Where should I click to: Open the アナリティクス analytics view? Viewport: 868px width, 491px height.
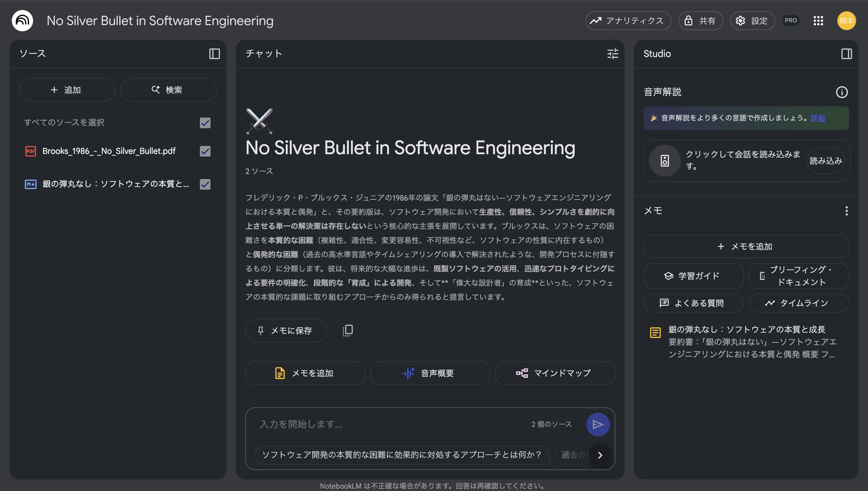click(x=628, y=21)
